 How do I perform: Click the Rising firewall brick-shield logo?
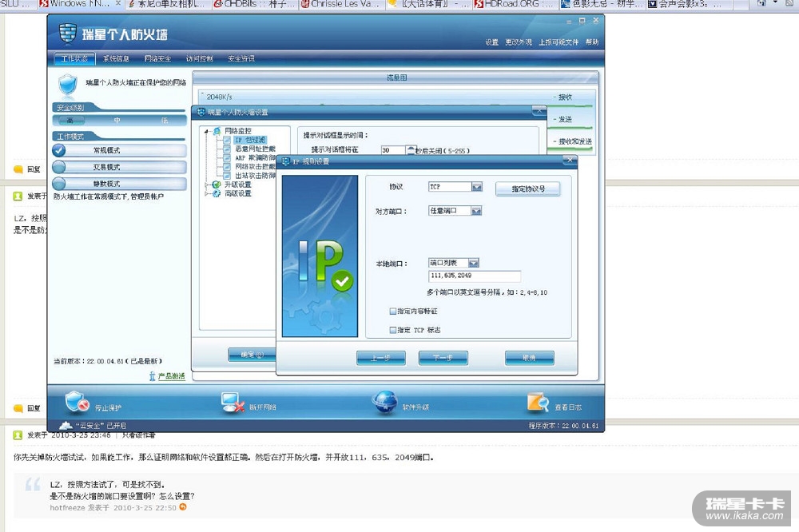click(x=67, y=33)
